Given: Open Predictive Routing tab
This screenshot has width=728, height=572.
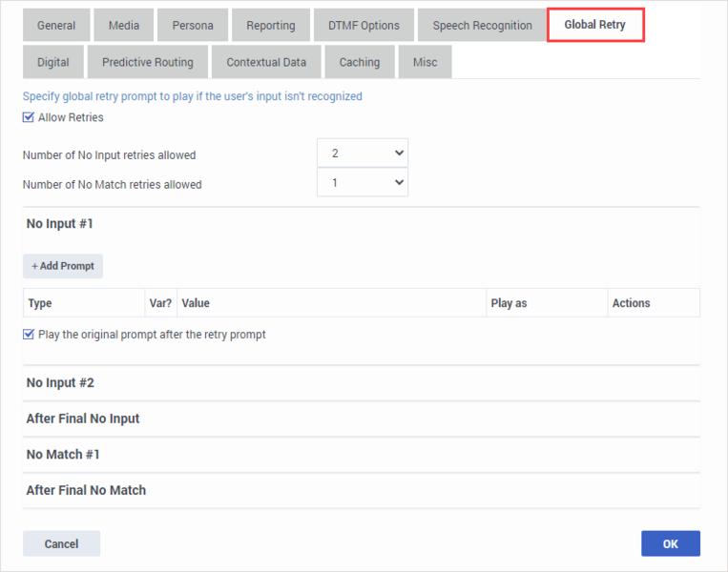Looking at the screenshot, I should (x=148, y=62).
